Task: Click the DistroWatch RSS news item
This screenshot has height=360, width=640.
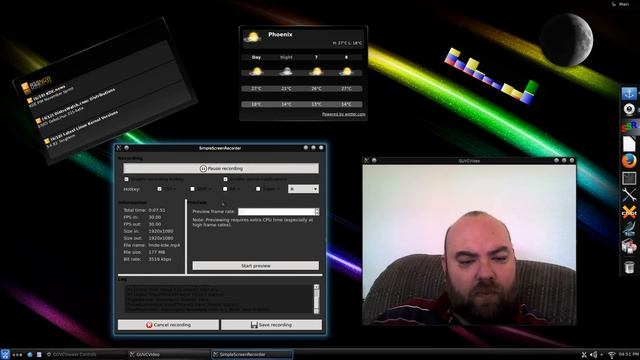Action: pyautogui.click(x=76, y=109)
